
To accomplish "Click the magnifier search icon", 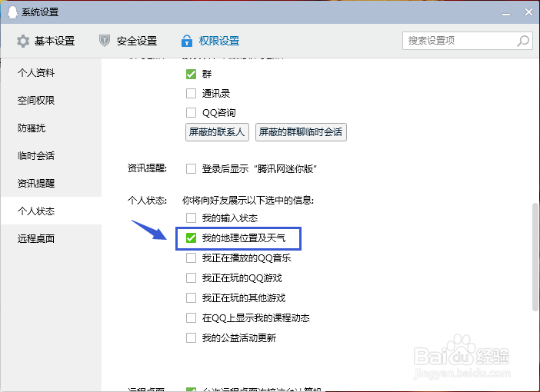I will tap(523, 41).
